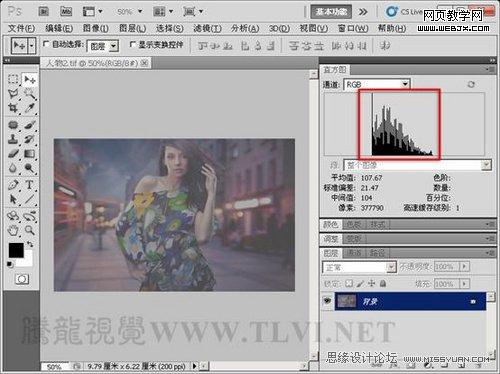
Task: Select the Spot Healing Brush tool
Action: pyautogui.click(x=13, y=125)
